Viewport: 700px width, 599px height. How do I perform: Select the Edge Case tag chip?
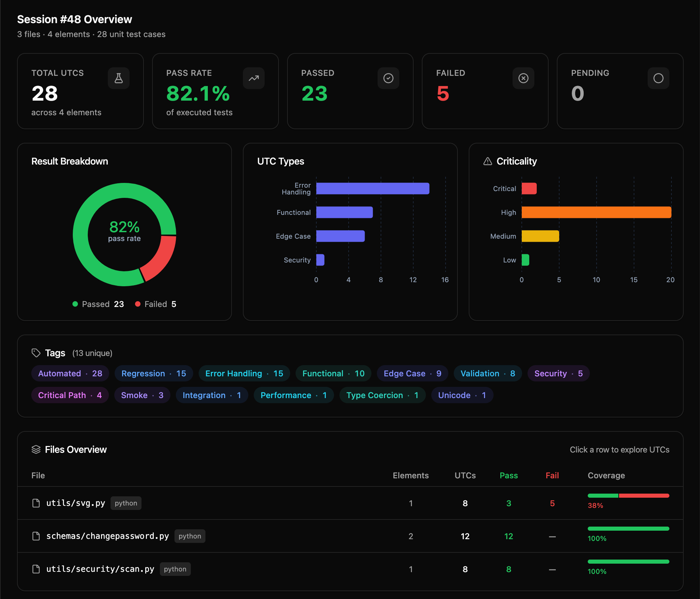pyautogui.click(x=412, y=373)
